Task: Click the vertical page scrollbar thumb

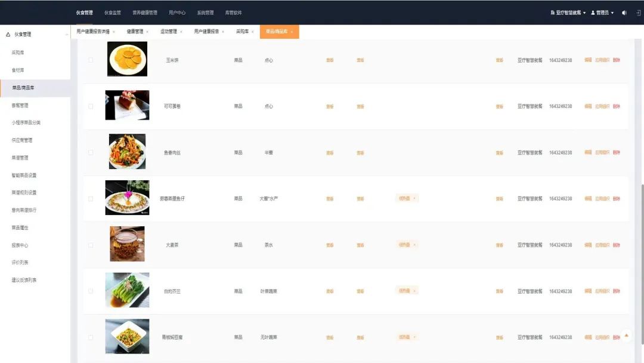Action: (642, 264)
